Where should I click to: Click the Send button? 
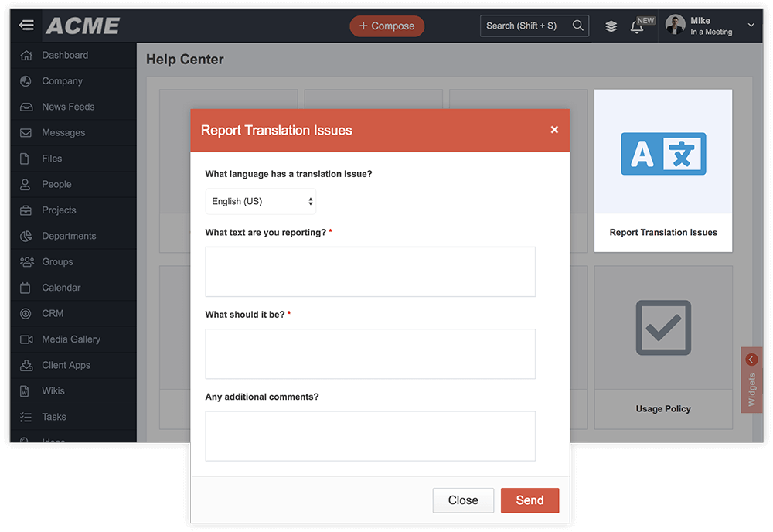pyautogui.click(x=530, y=500)
